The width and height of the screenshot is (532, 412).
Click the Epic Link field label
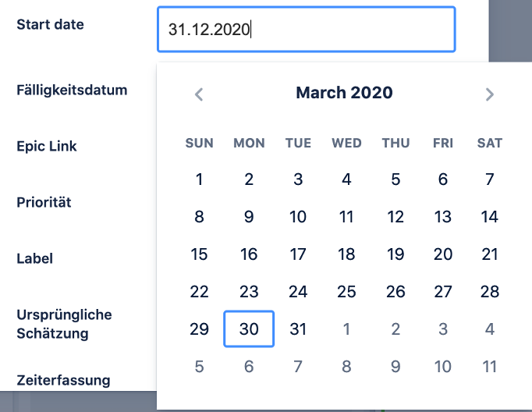pyautogui.click(x=47, y=146)
